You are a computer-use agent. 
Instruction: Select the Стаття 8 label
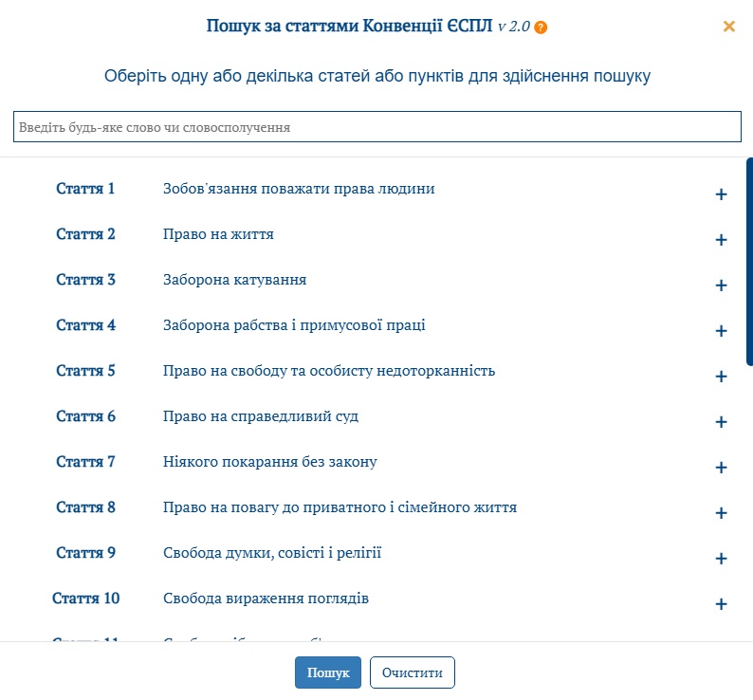point(85,507)
